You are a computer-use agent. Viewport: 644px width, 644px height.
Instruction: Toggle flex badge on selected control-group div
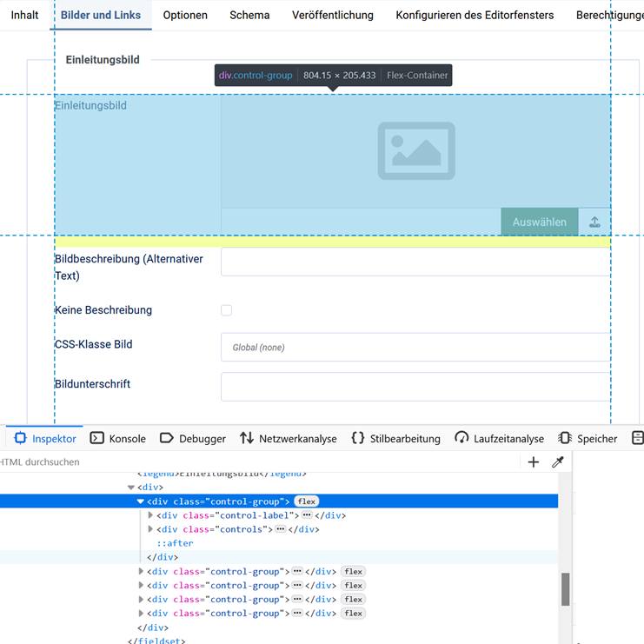tap(307, 501)
